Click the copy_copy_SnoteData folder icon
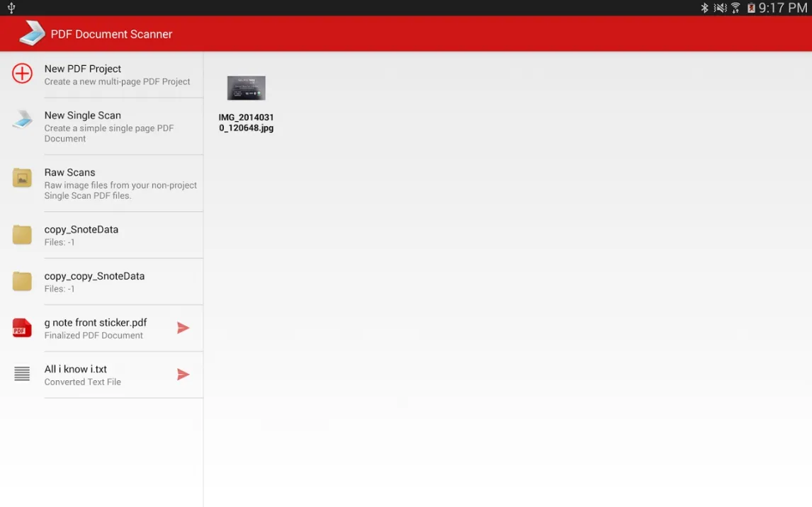Screen dimensions: 812x507 pyautogui.click(x=22, y=281)
